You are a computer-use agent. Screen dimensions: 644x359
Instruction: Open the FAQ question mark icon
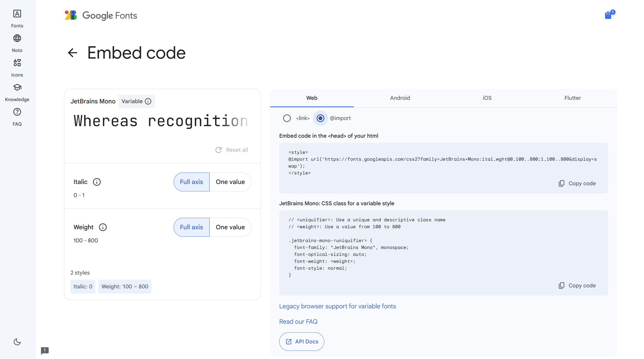tap(17, 112)
